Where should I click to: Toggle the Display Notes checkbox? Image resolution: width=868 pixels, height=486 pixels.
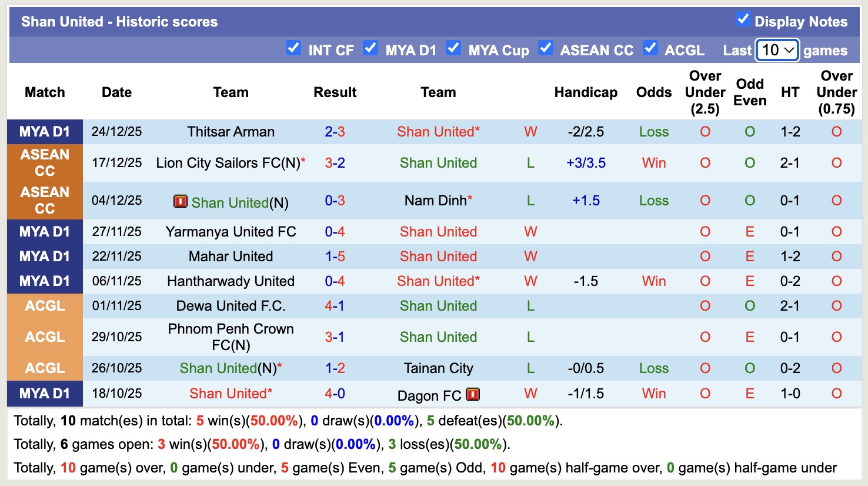click(x=744, y=18)
